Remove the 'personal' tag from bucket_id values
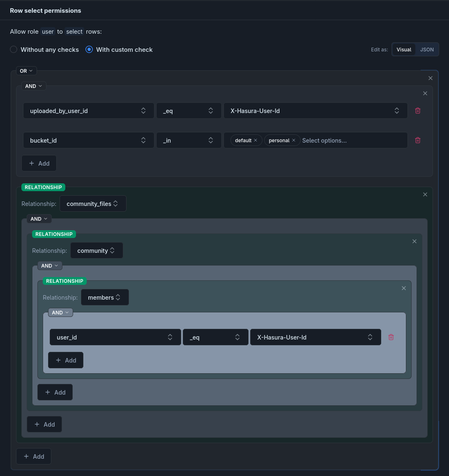 click(x=294, y=140)
